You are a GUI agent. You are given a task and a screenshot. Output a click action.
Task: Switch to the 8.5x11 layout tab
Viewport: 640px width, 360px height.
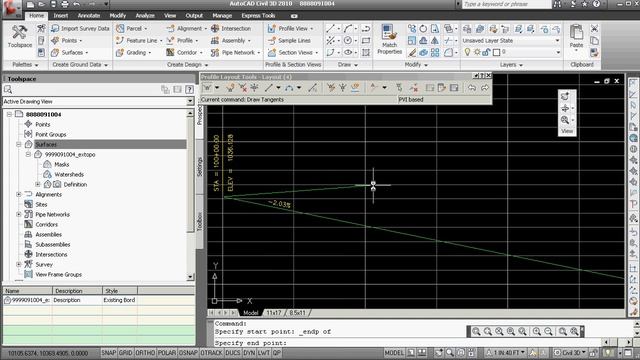[x=297, y=313]
